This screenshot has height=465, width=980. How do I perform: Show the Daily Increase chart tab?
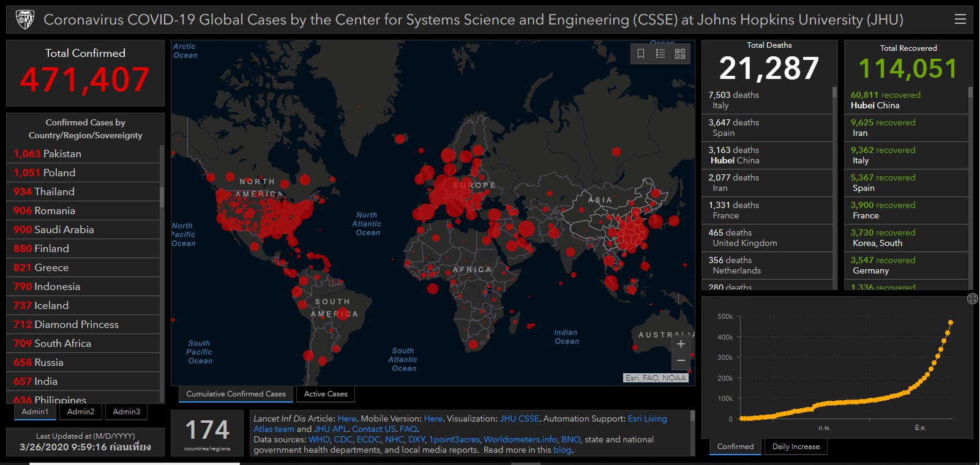(796, 447)
